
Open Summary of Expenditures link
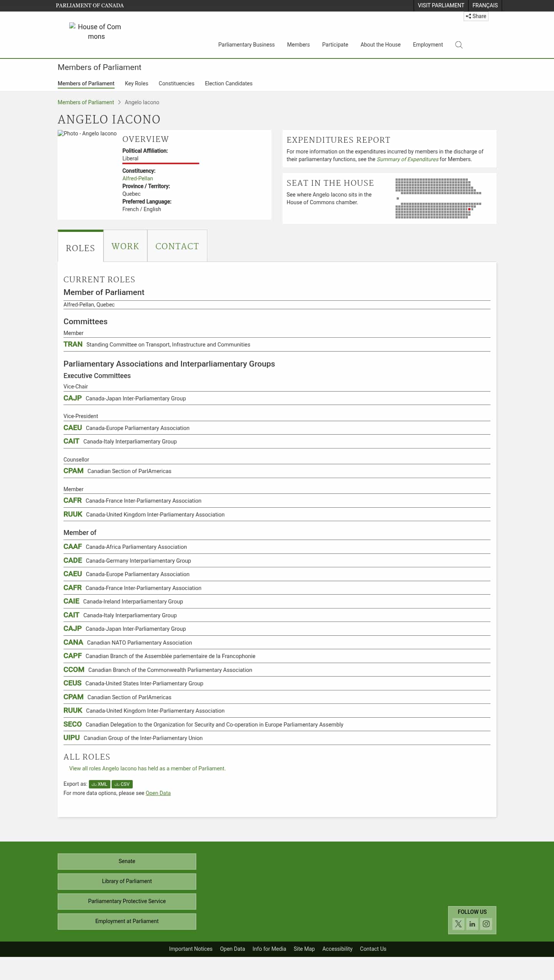pos(407,159)
